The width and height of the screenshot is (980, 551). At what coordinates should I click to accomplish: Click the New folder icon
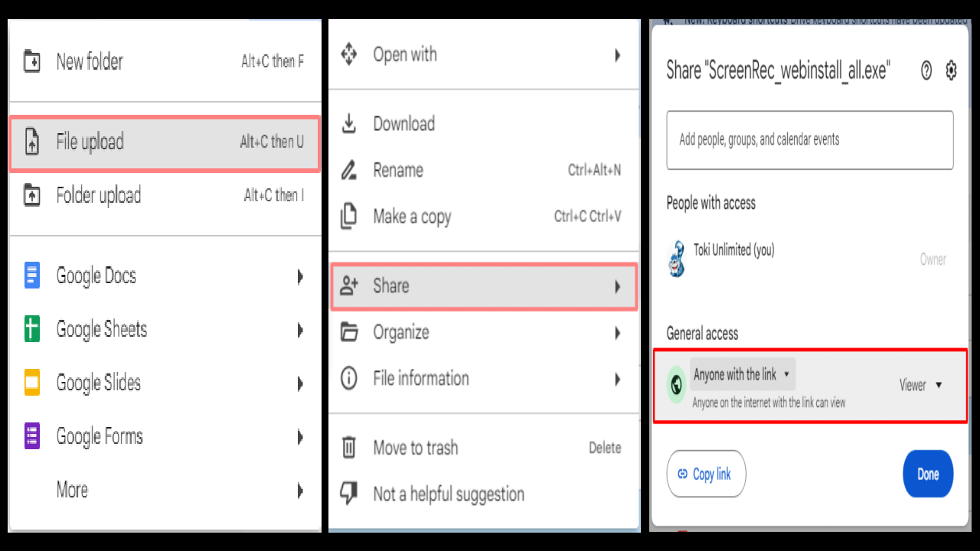click(x=32, y=61)
